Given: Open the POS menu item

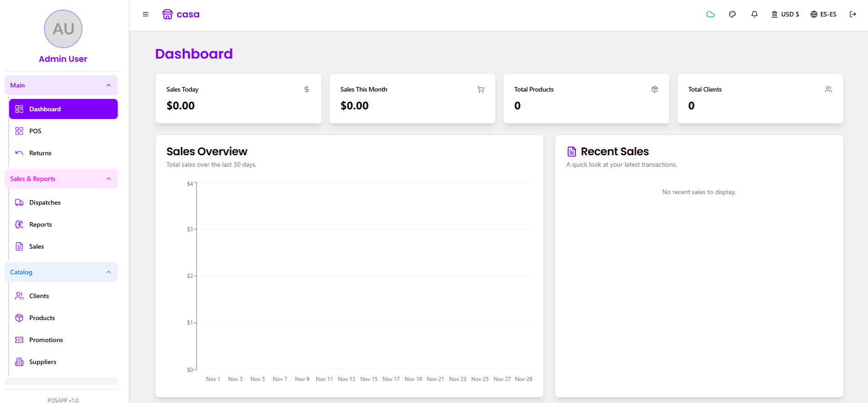Looking at the screenshot, I should pyautogui.click(x=63, y=131).
